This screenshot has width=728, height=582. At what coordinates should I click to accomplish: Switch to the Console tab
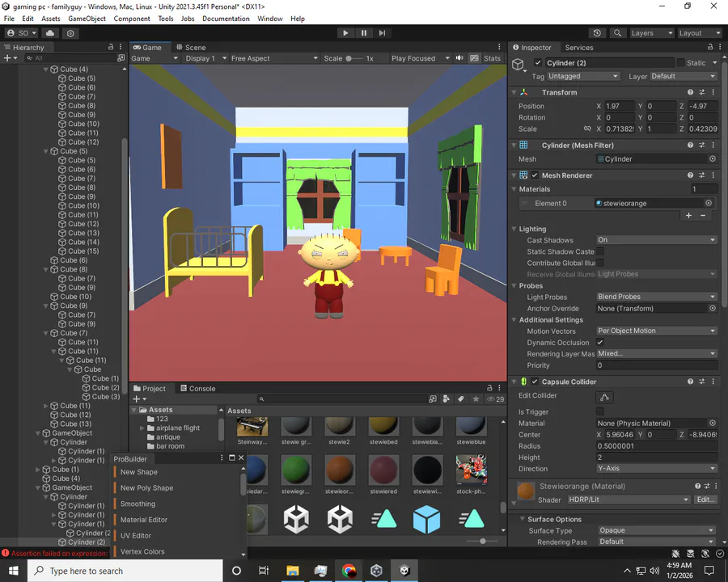[x=198, y=389]
